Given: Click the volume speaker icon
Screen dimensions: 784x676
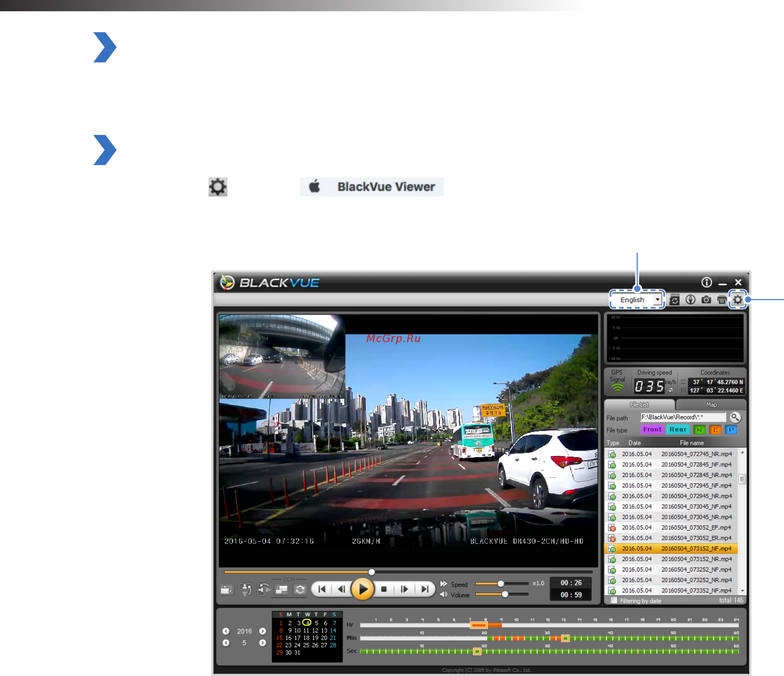Looking at the screenshot, I should click(x=443, y=595).
